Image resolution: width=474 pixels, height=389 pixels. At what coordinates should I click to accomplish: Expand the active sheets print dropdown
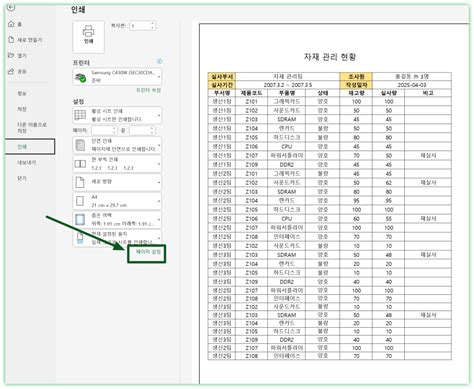click(117, 115)
